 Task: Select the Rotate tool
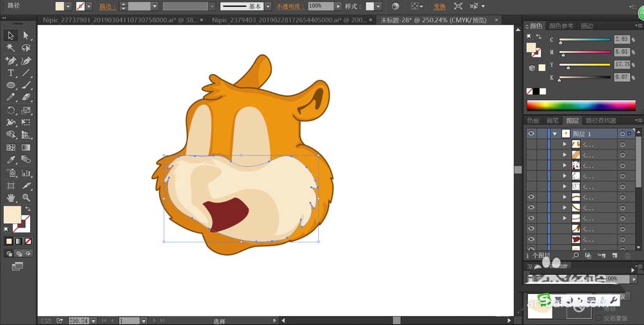point(11,110)
